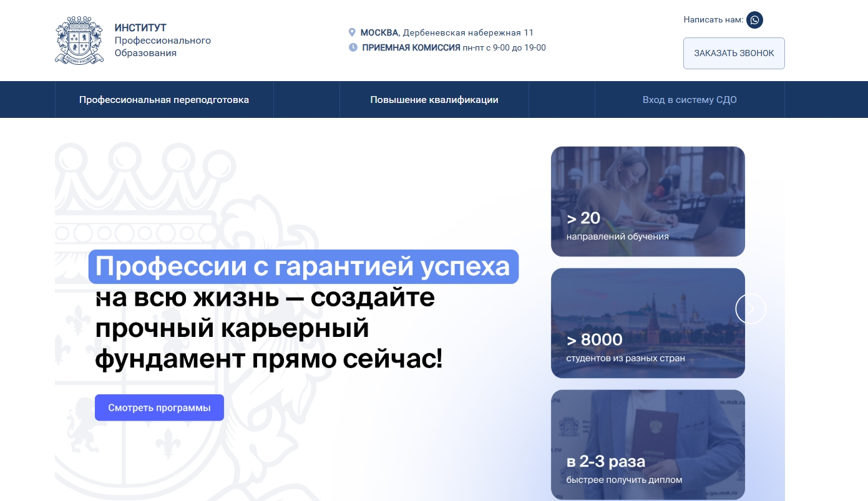
Task: Open the Профессиональная переподготовка menu item
Action: coord(164,100)
